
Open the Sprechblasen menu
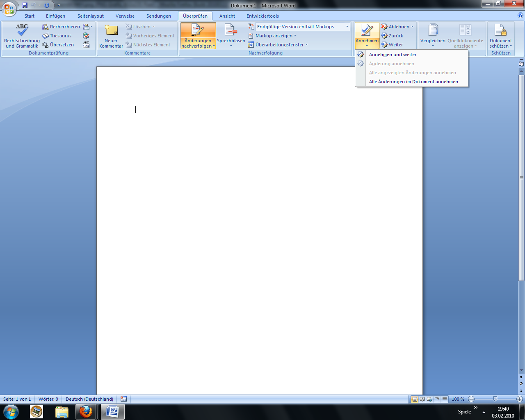click(231, 36)
